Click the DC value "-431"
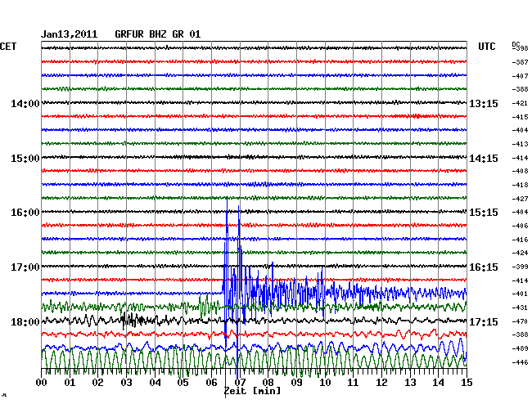 pyautogui.click(x=520, y=307)
